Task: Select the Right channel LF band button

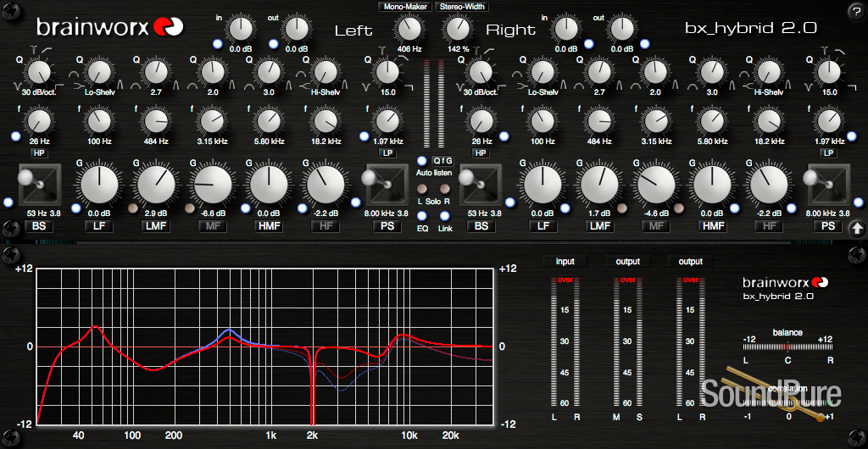Action: tap(542, 226)
